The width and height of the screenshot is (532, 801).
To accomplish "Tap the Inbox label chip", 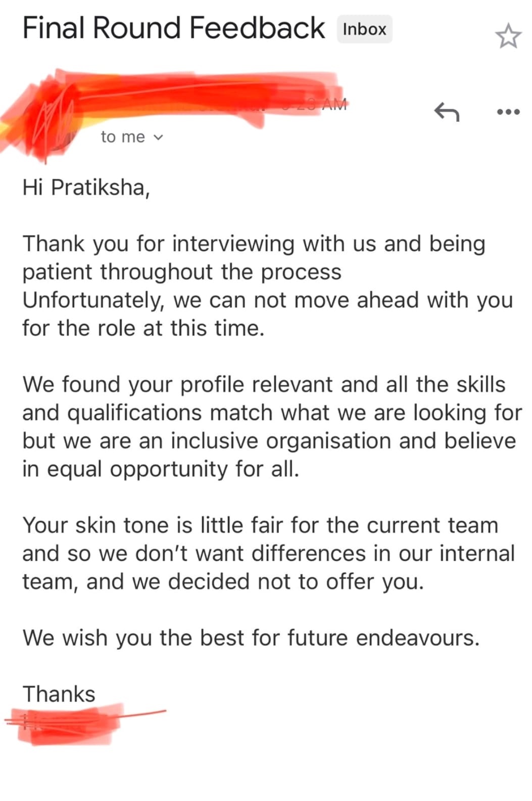I will tap(364, 29).
